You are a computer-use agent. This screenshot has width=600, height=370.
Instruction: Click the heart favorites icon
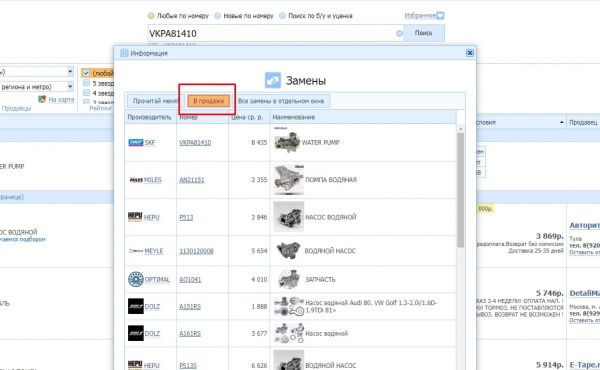click(440, 16)
